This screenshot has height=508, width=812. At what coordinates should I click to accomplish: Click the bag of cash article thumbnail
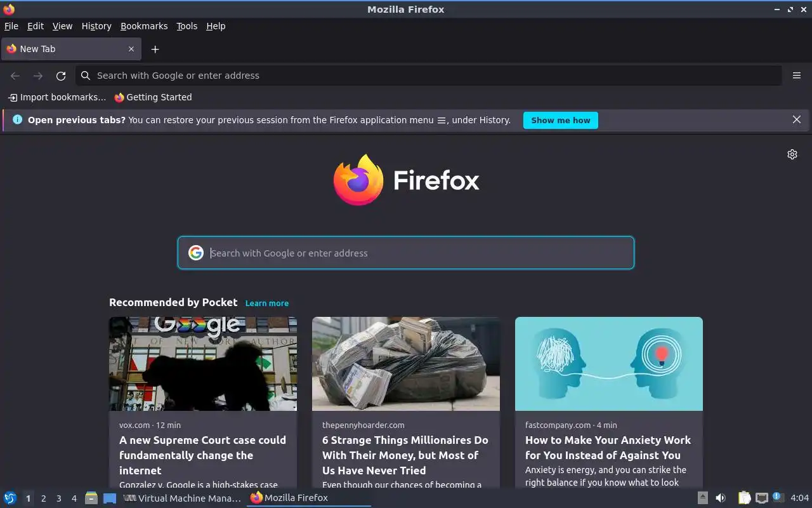pyautogui.click(x=406, y=364)
